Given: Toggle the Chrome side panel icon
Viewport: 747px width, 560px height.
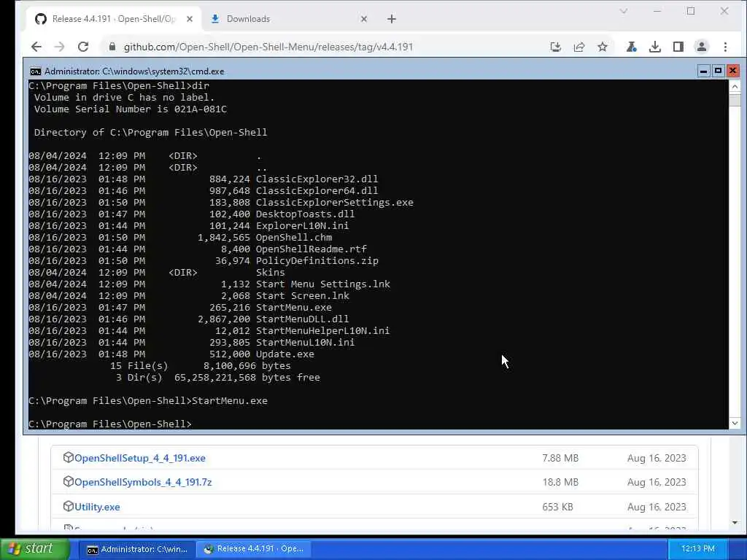Looking at the screenshot, I should click(x=678, y=47).
